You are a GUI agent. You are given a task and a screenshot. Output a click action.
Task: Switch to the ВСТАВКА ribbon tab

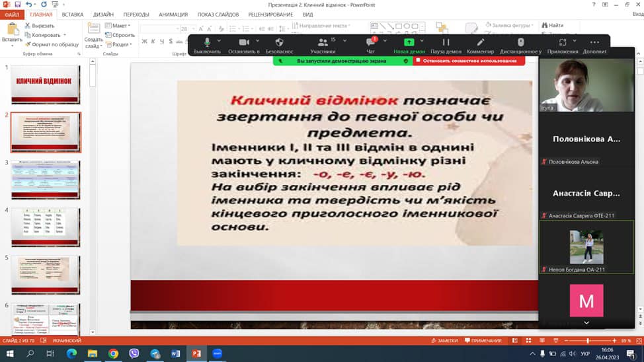point(73,14)
